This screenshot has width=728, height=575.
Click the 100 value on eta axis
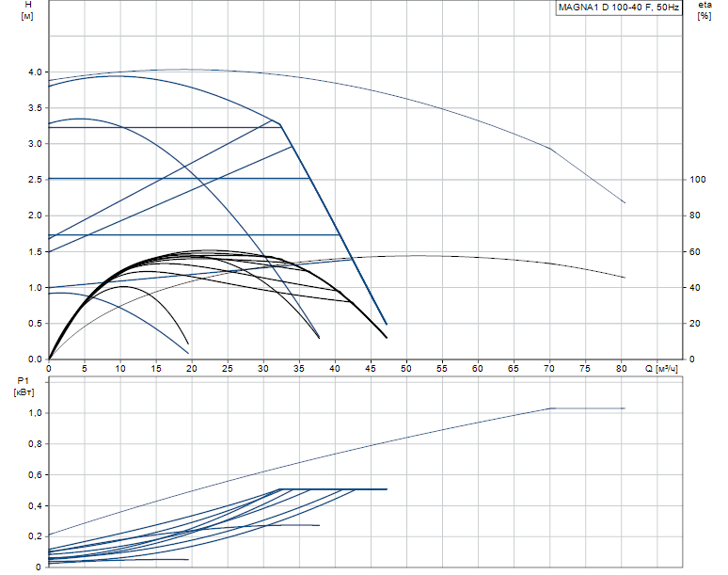coord(697,180)
